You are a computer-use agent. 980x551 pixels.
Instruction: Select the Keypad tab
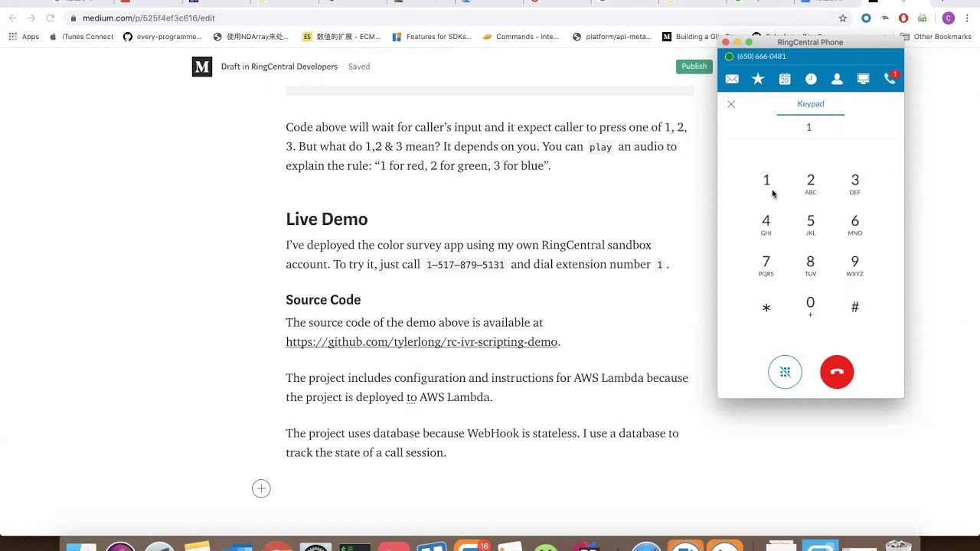[810, 104]
